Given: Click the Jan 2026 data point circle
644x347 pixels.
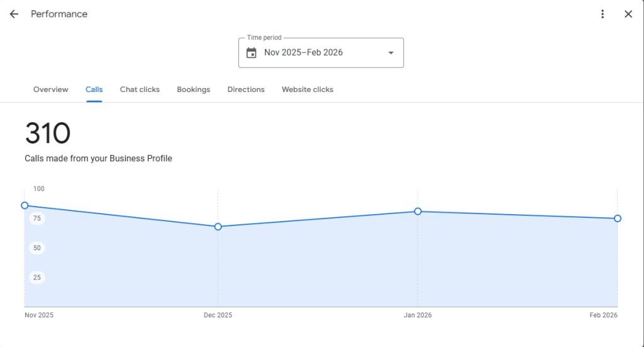Looking at the screenshot, I should pyautogui.click(x=418, y=212).
